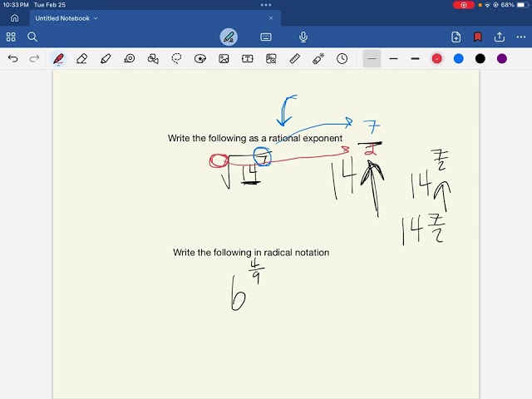Open the home library screen
This screenshot has height=399, width=532.
(15, 18)
